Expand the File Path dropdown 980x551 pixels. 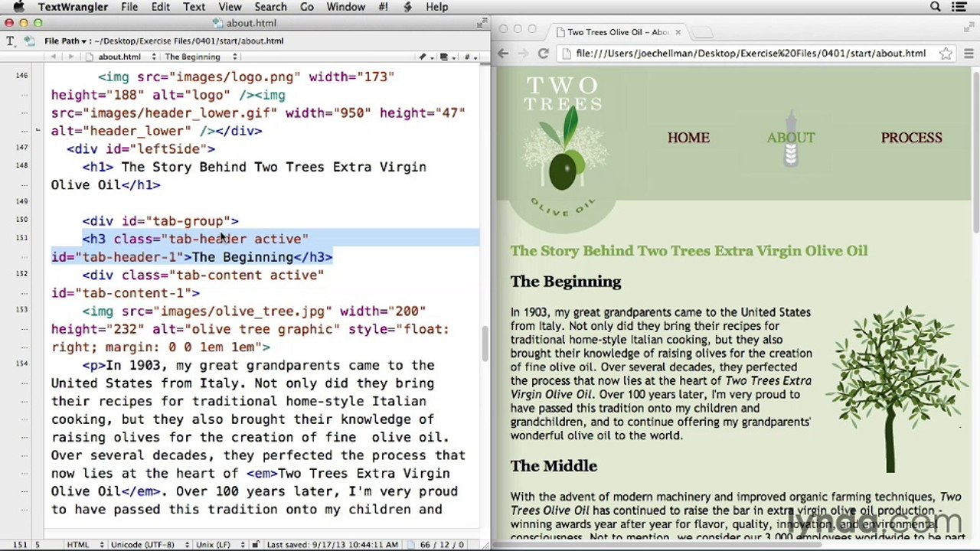point(66,41)
